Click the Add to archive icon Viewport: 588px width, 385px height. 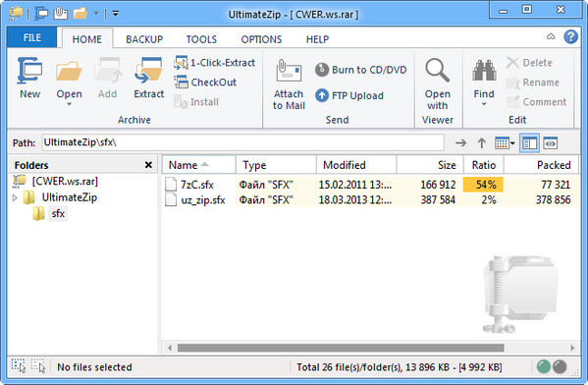pos(108,71)
